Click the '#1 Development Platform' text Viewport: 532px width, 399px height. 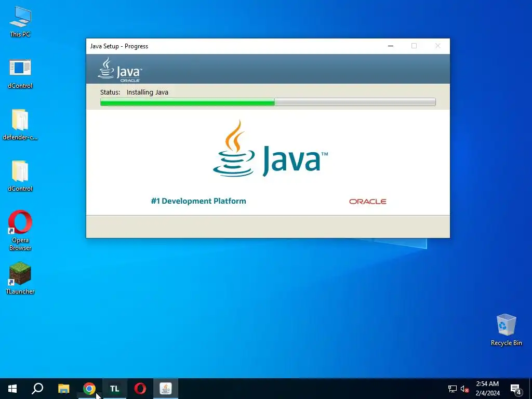[198, 201]
